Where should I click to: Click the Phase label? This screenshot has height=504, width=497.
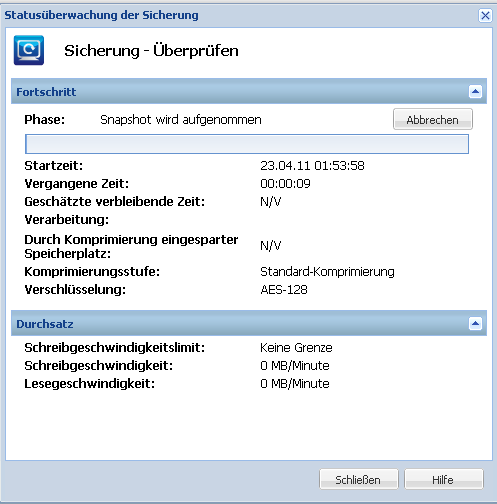click(x=45, y=120)
